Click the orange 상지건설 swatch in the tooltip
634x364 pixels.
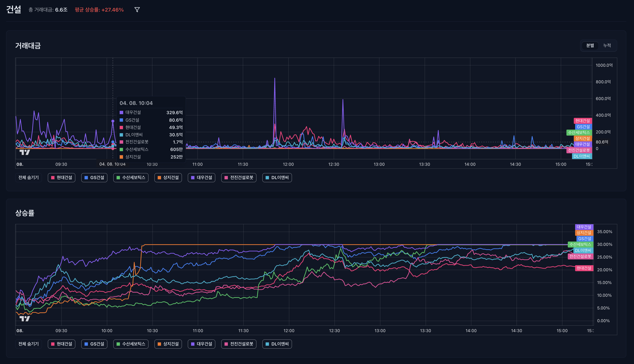click(121, 157)
